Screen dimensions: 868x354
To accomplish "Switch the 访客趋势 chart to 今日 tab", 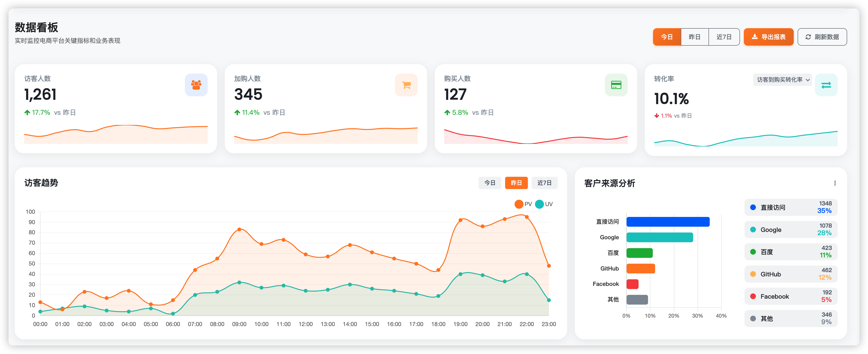I will (x=490, y=183).
